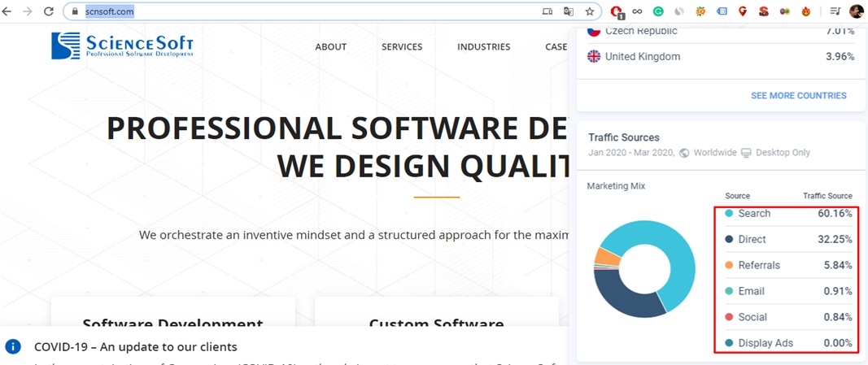Open the translate page icon

click(569, 11)
